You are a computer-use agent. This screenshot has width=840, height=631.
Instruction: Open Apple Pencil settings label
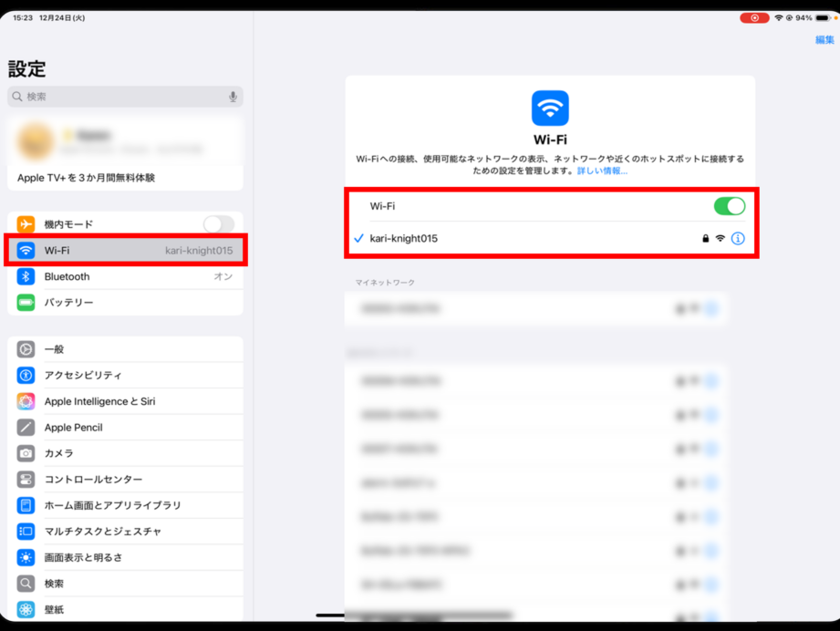coord(73,428)
